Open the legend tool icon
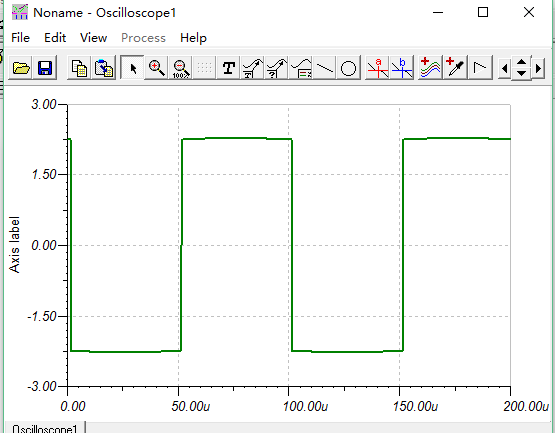The image size is (555, 433). click(x=301, y=67)
